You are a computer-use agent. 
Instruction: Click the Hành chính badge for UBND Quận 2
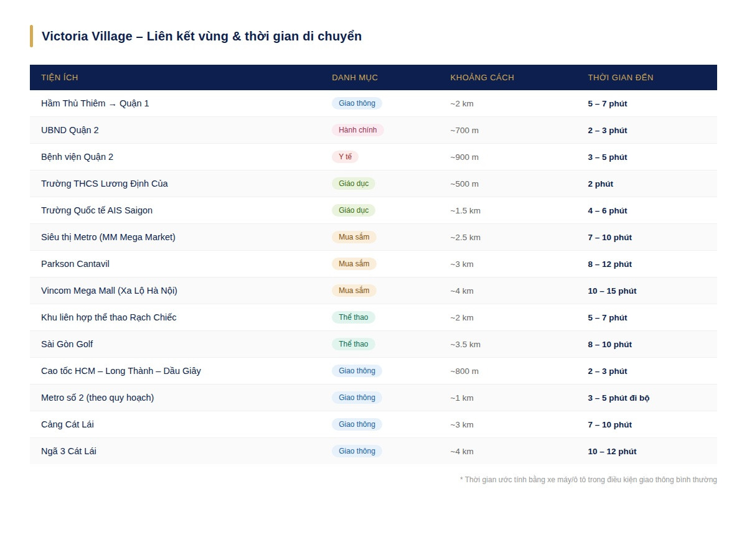tap(357, 130)
